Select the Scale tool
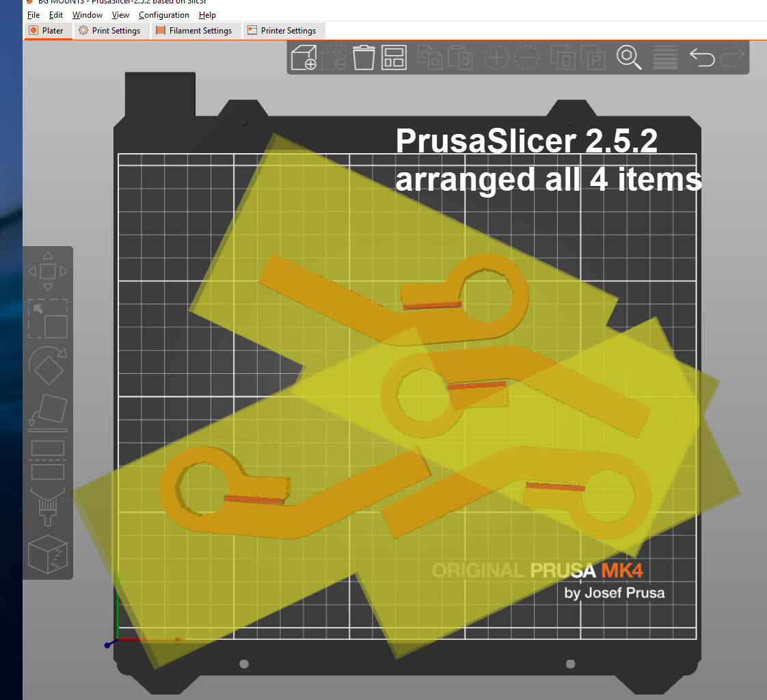 (48, 319)
